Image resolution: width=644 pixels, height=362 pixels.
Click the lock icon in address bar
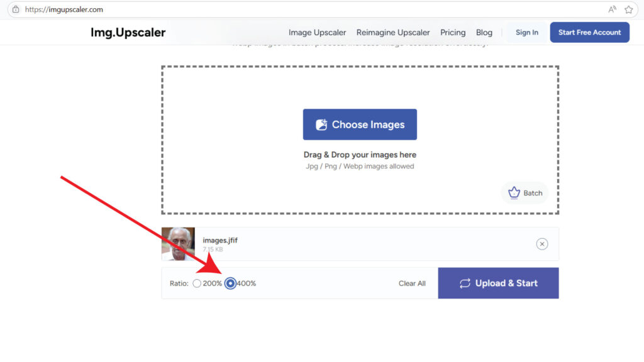16,9
